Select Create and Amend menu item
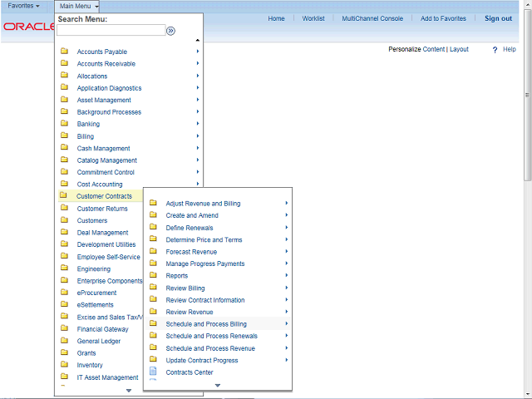 pos(192,215)
